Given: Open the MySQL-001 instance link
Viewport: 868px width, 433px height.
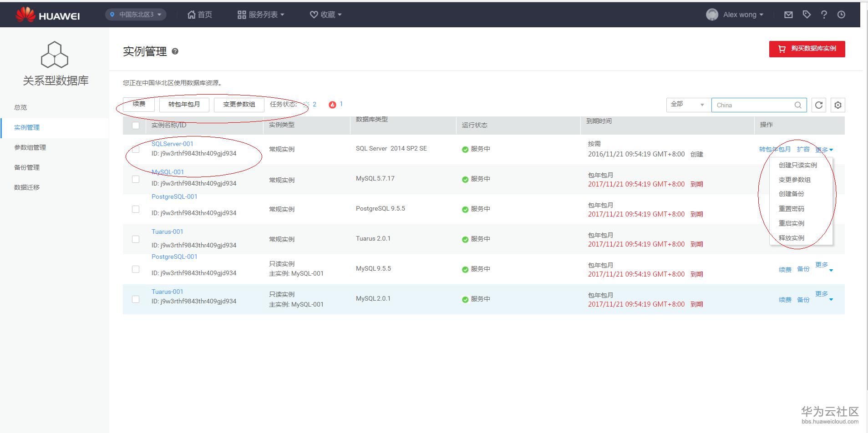Looking at the screenshot, I should coord(168,172).
